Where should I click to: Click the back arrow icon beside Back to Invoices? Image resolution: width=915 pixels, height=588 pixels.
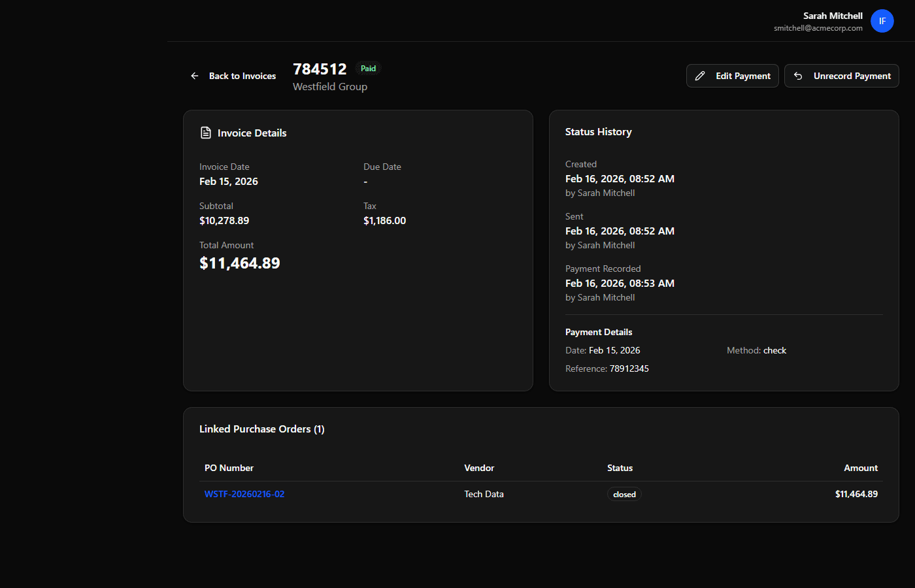(x=194, y=76)
